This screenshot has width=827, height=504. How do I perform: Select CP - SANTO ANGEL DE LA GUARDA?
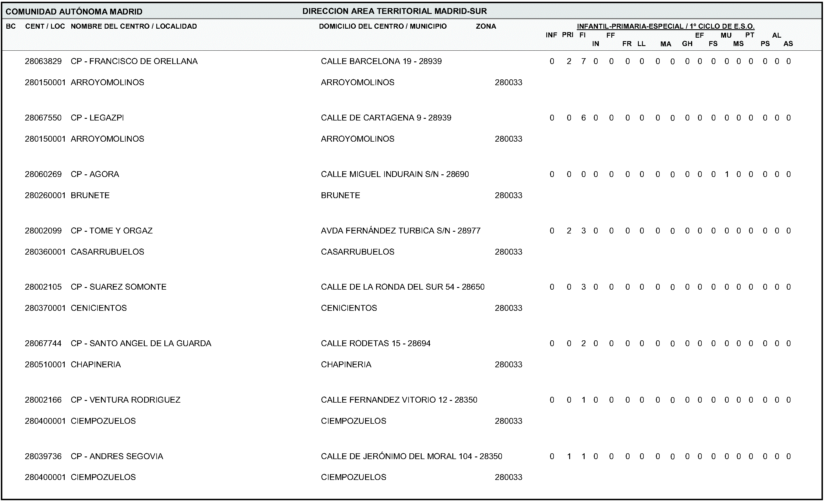[141, 343]
